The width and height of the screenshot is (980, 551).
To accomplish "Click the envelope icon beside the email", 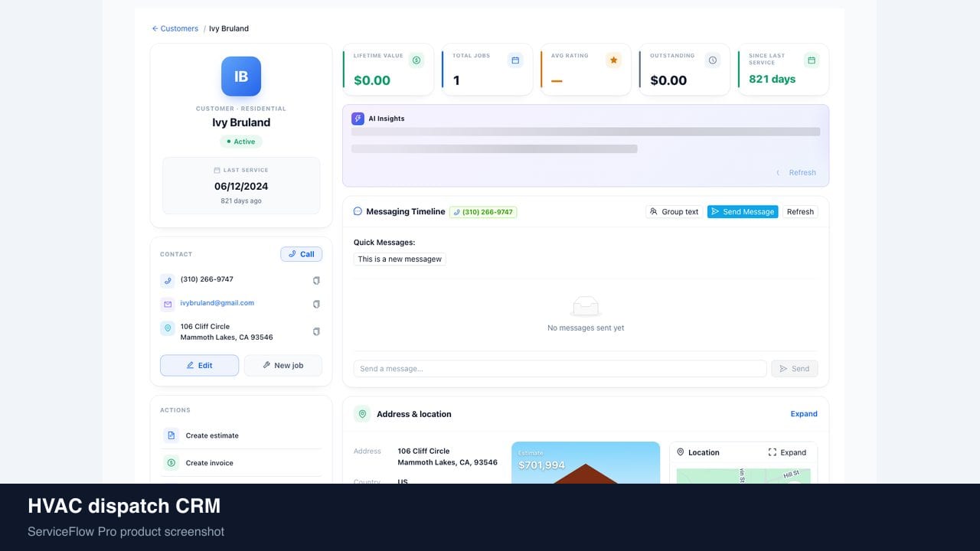I will pos(168,305).
